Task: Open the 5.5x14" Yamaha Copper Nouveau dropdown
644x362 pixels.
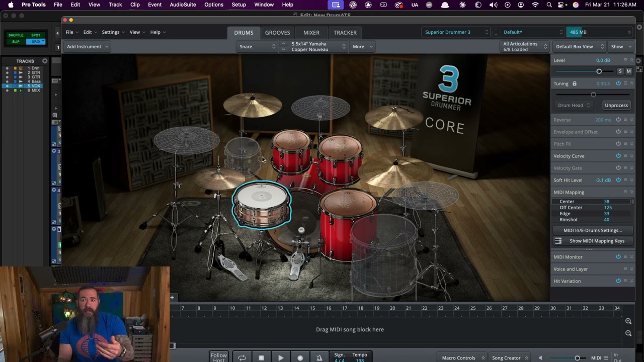Action: [318, 46]
